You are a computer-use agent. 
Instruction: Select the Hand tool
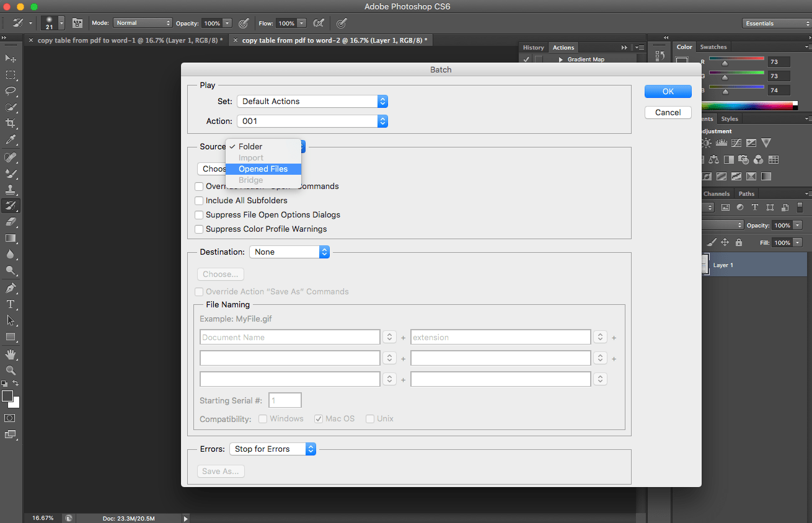pyautogui.click(x=11, y=354)
